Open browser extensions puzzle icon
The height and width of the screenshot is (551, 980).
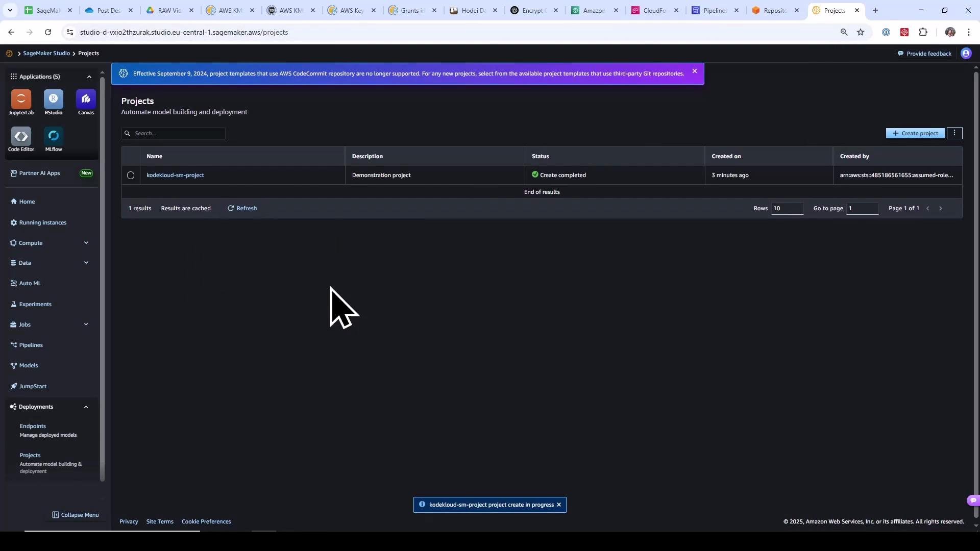click(923, 32)
